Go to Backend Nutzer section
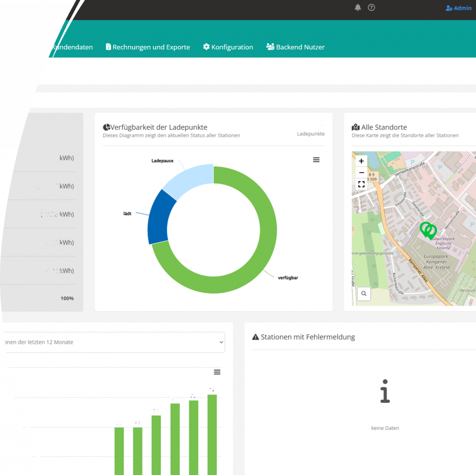This screenshot has height=475, width=476. click(x=295, y=47)
